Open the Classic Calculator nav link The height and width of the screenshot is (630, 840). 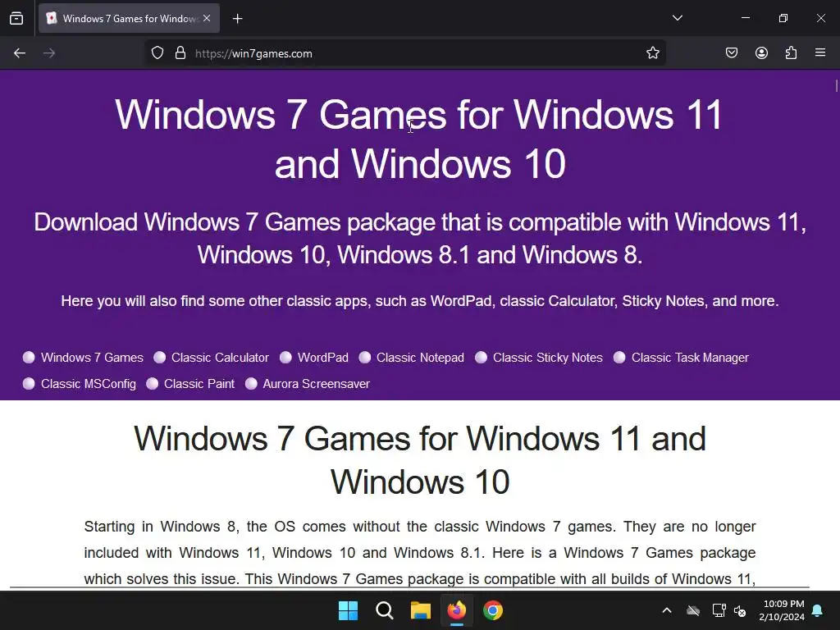click(220, 358)
